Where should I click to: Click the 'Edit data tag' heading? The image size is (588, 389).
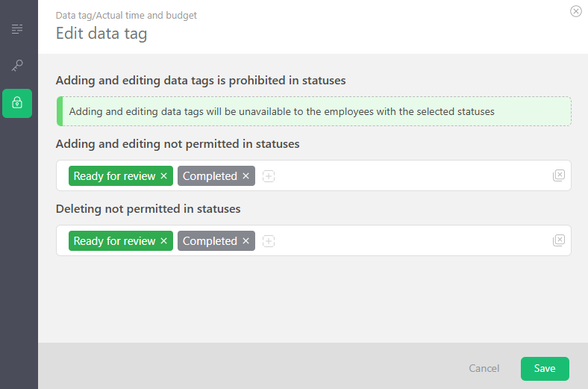pos(101,34)
